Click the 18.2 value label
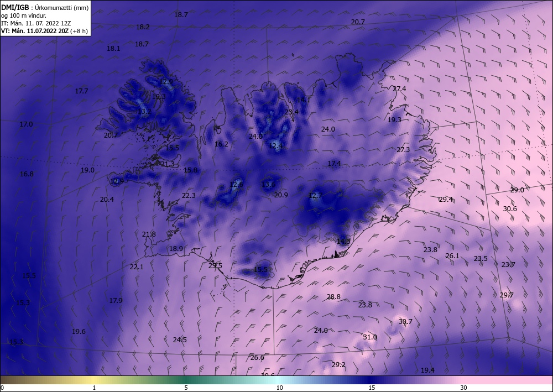This screenshot has width=553, height=392. 143,27
